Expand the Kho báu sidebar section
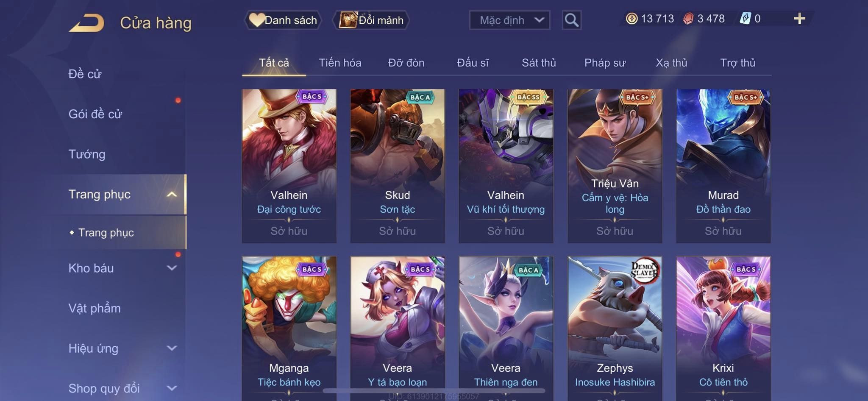868x401 pixels. pyautogui.click(x=172, y=268)
